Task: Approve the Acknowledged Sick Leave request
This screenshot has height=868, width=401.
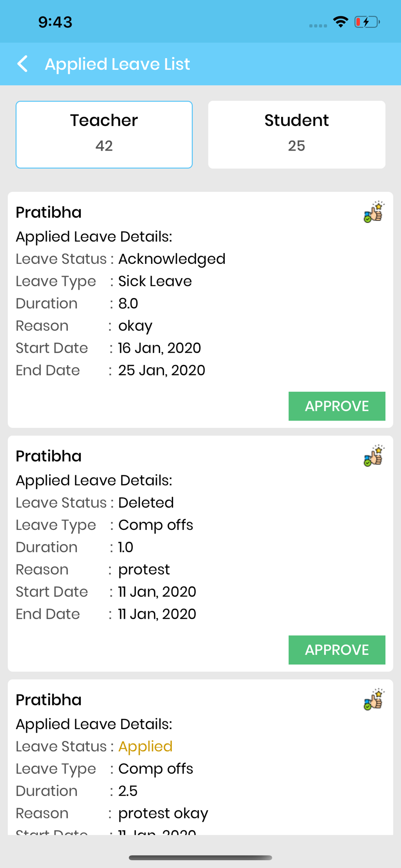Action: pyautogui.click(x=337, y=406)
